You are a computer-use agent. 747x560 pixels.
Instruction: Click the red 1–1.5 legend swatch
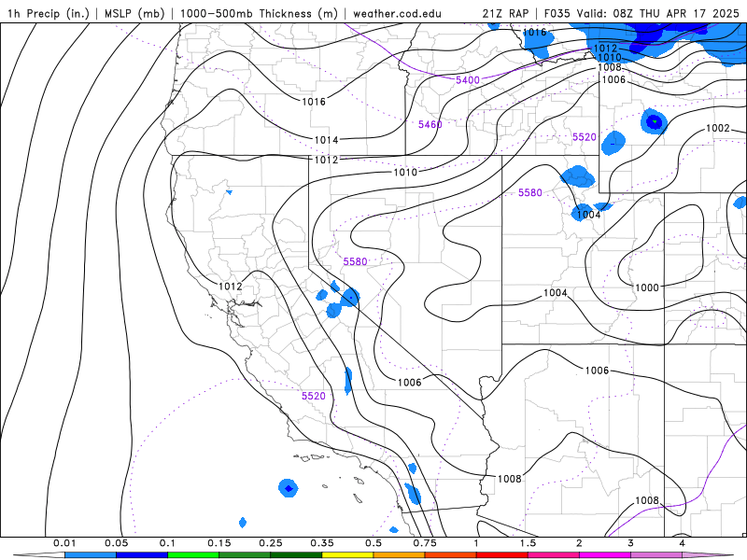click(502, 555)
